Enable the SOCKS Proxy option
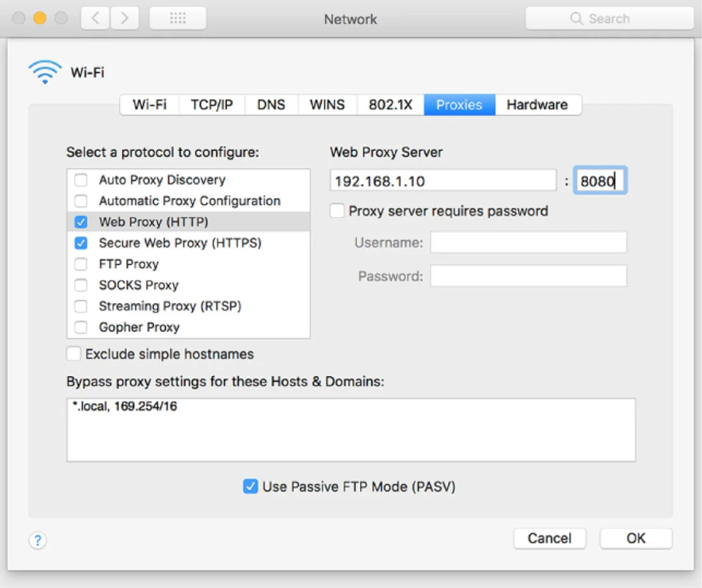The height and width of the screenshot is (588, 702). pos(81,285)
